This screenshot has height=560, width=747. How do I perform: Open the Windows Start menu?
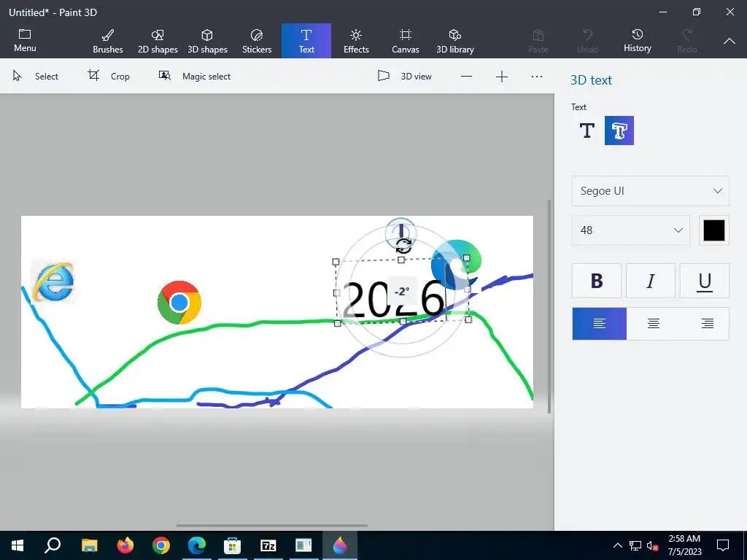(x=18, y=545)
